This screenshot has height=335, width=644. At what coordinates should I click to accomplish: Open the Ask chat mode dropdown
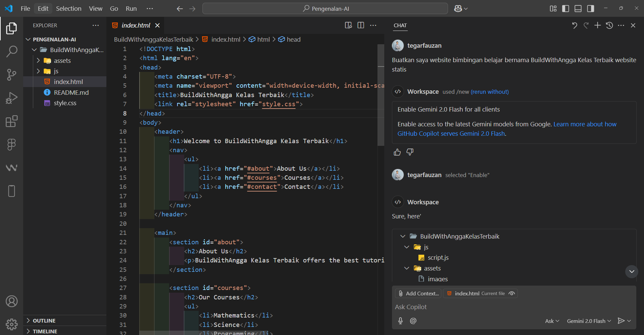click(552, 321)
